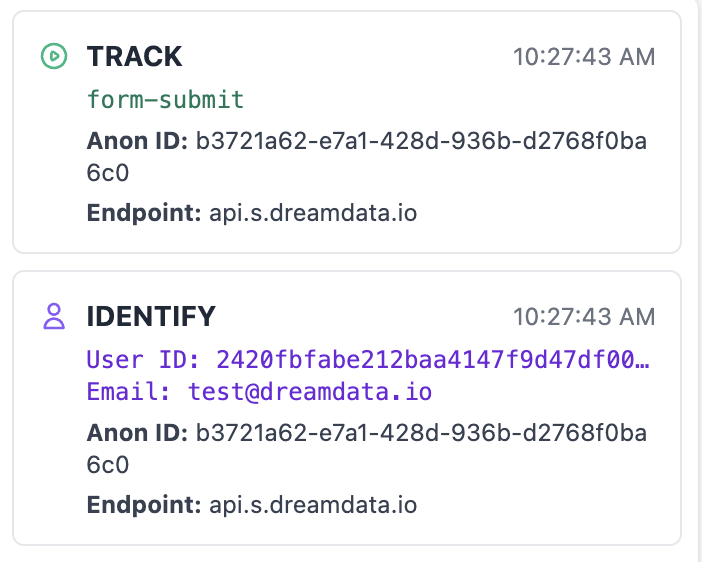
Task: Click the form-submit event name
Action: (x=165, y=100)
